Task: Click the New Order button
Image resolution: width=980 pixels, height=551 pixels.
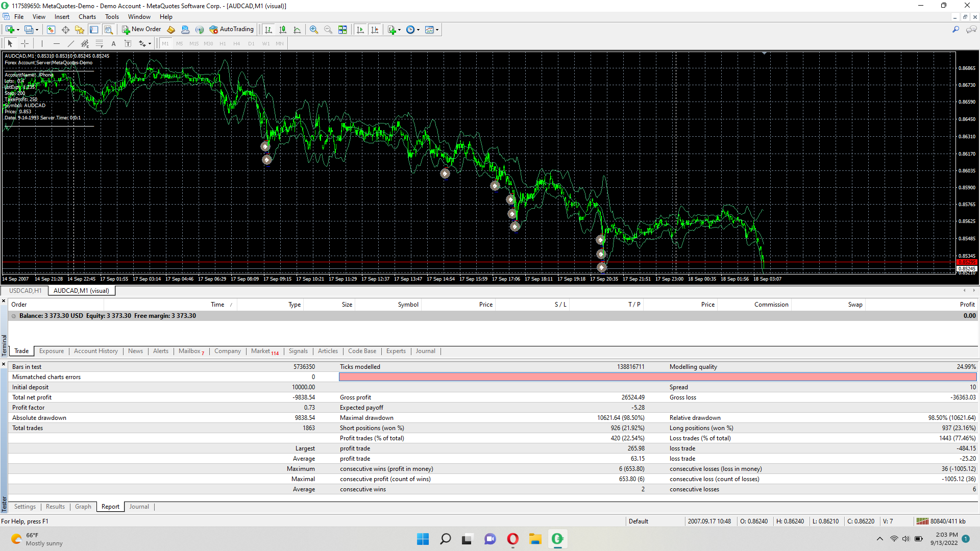Action: [141, 30]
